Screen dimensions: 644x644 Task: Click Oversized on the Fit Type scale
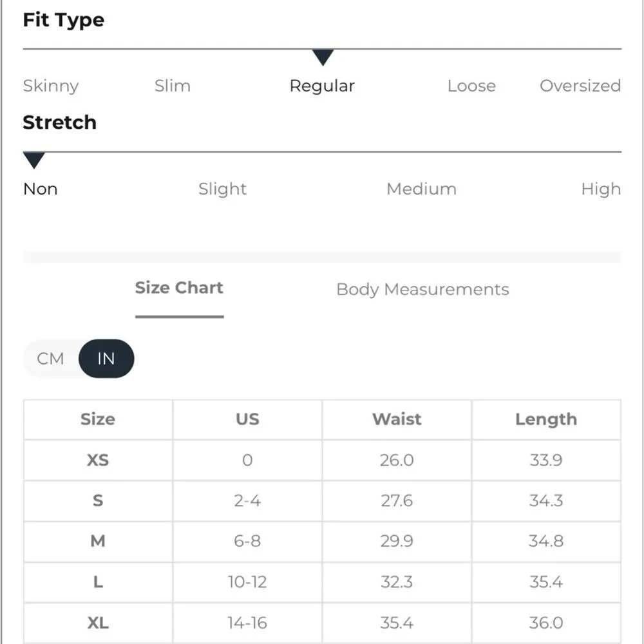coord(580,86)
